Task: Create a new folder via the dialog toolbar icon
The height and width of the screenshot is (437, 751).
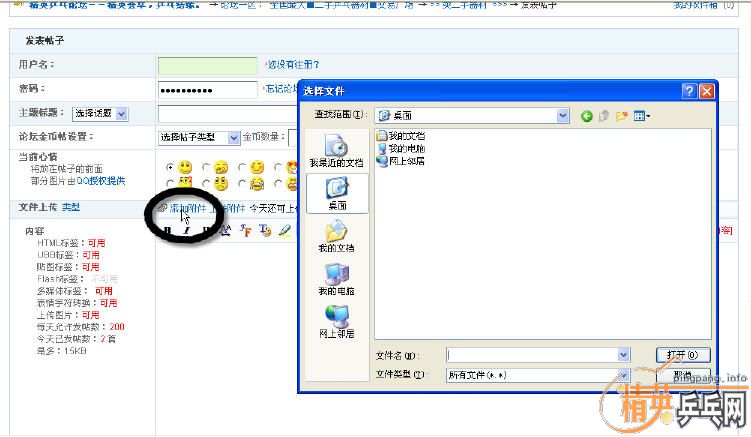Action: tap(622, 115)
